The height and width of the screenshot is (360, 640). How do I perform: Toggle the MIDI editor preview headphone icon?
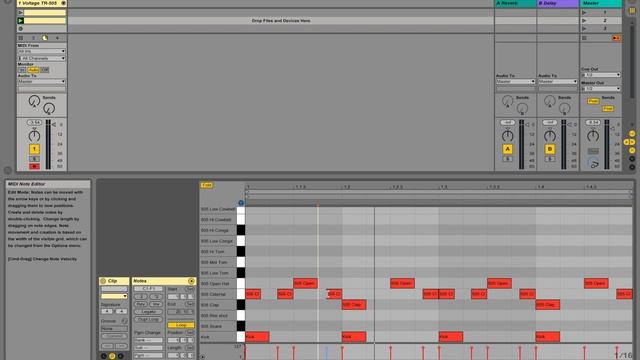pyautogui.click(x=241, y=203)
